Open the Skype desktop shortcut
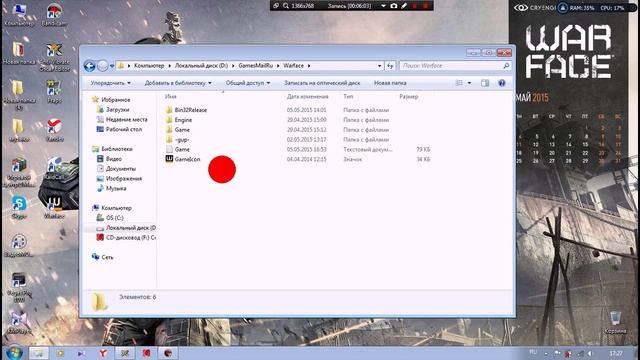The width and height of the screenshot is (640, 360). point(19,208)
